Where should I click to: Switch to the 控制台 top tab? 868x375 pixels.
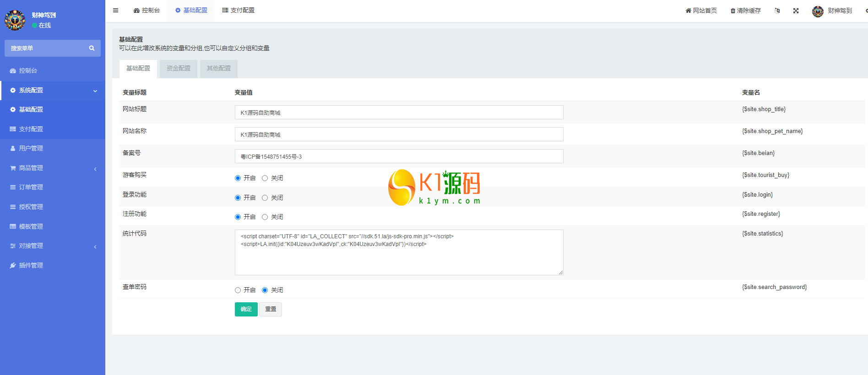[x=146, y=11]
